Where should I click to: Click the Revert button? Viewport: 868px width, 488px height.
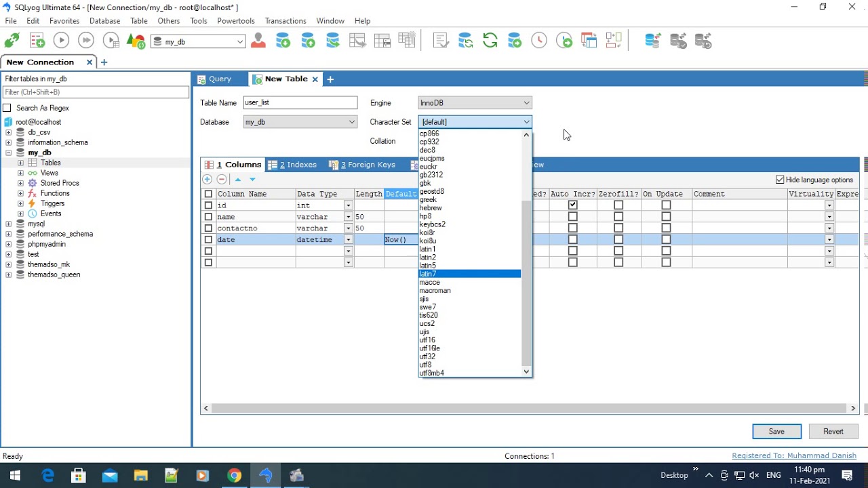pos(833,431)
